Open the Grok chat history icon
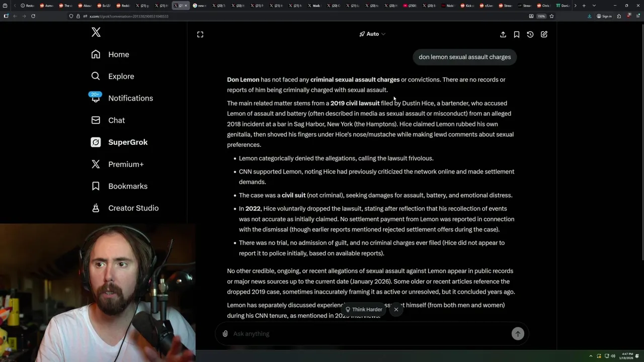Screen dimensions: 644x362 [530, 34]
